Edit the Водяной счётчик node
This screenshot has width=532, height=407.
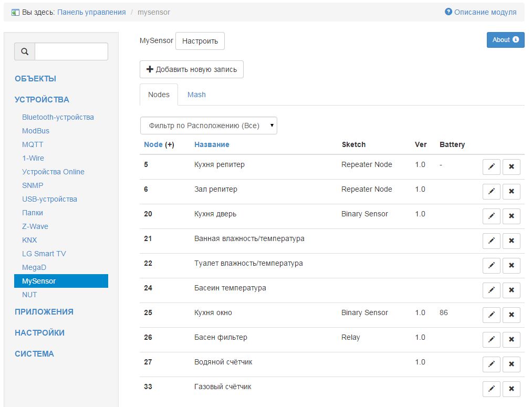491,364
